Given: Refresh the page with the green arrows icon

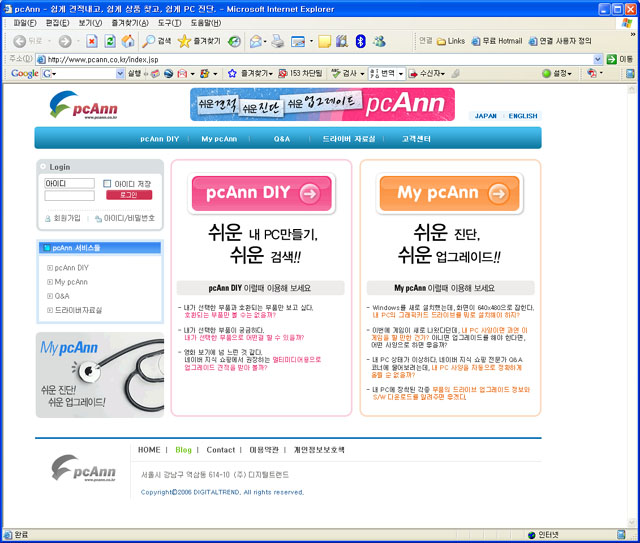Looking at the screenshot, I should pos(110,41).
